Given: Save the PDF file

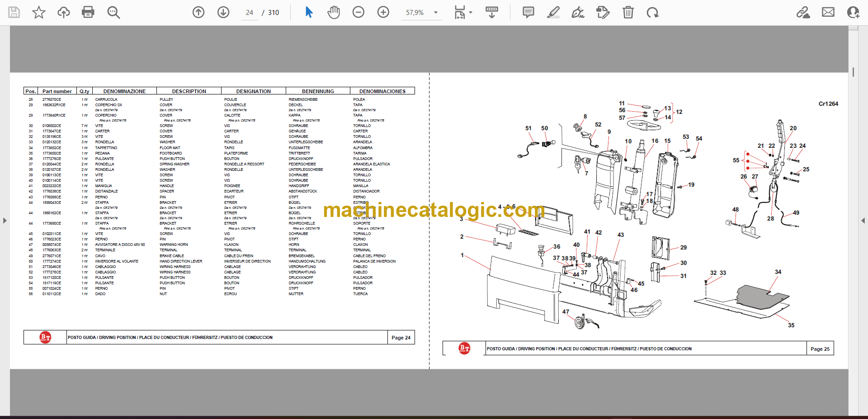Looking at the screenshot, I should 14,12.
